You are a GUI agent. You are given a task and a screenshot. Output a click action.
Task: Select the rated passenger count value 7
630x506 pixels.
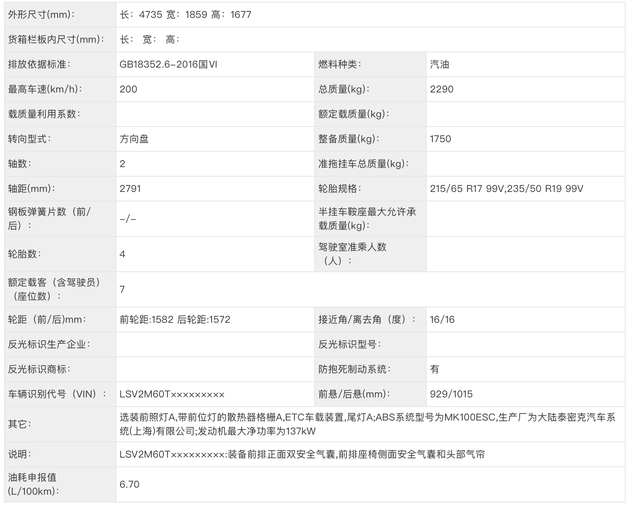click(x=122, y=289)
